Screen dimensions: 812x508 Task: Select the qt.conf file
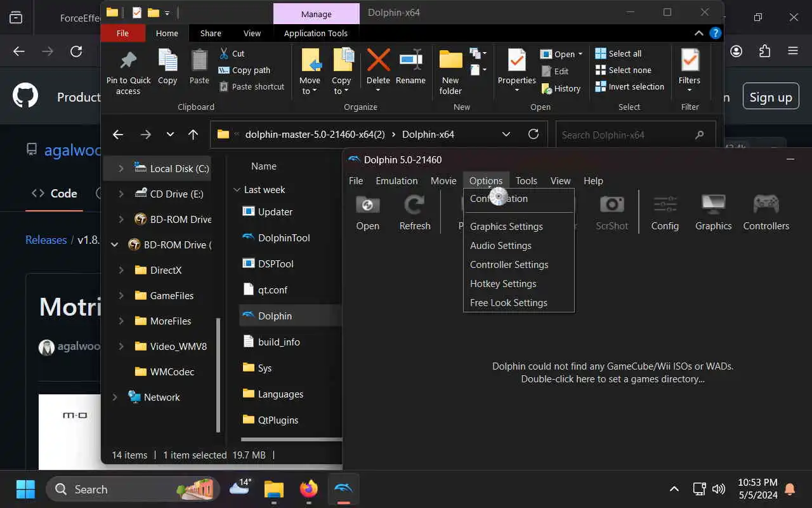pos(272,290)
